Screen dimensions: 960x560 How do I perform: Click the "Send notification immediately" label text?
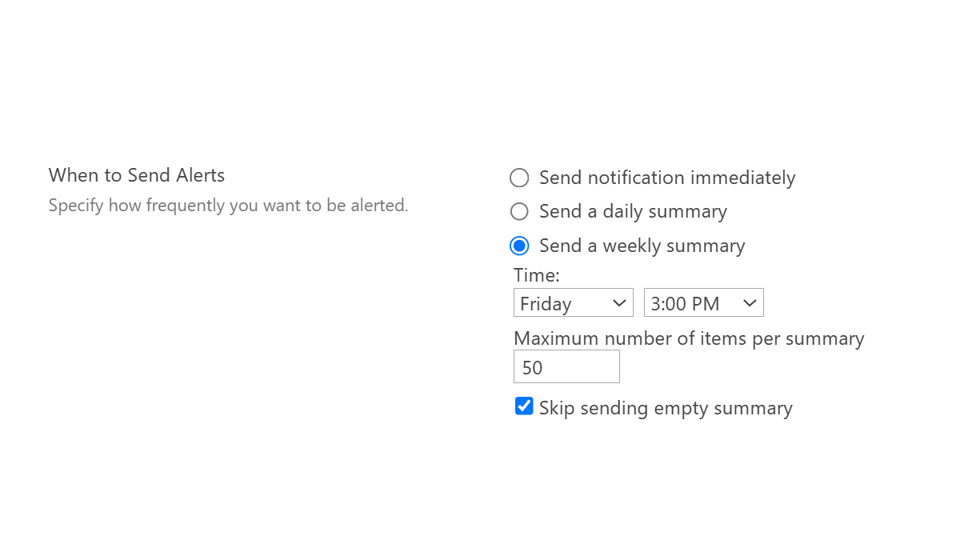coord(667,178)
